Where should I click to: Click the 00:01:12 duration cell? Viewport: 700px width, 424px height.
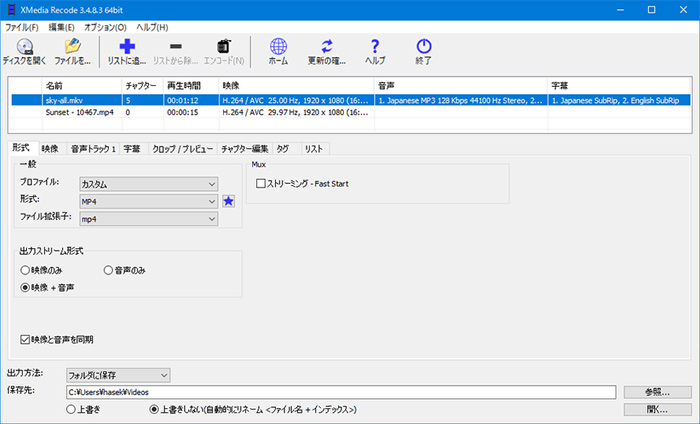coord(191,100)
